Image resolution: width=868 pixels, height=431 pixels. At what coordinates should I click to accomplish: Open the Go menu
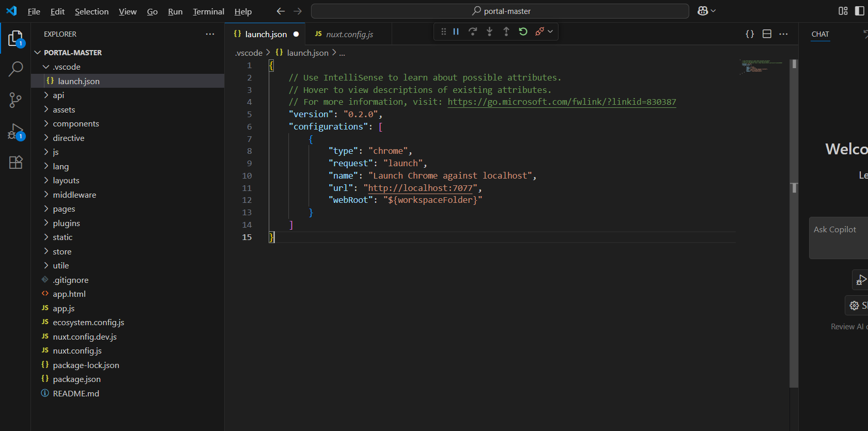[152, 11]
